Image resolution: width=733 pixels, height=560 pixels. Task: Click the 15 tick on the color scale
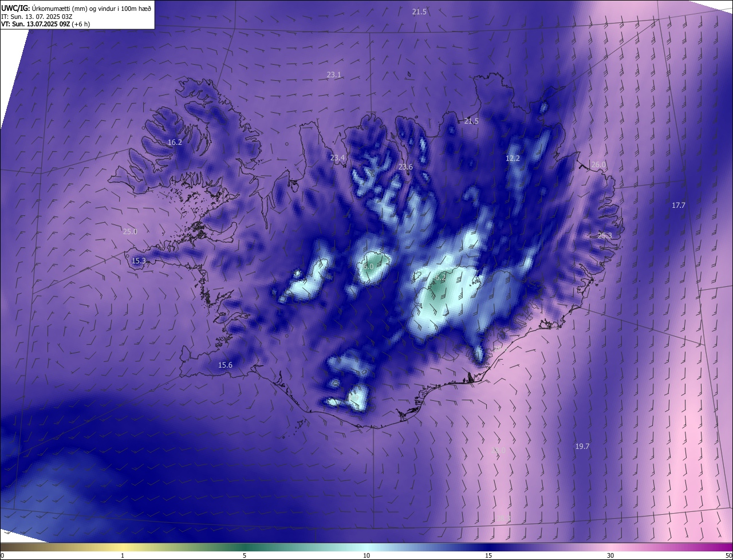(488, 555)
